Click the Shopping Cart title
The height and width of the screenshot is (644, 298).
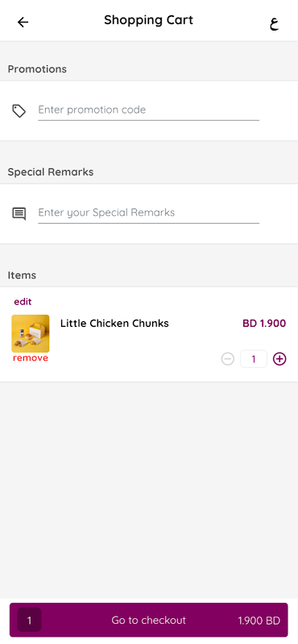148,20
